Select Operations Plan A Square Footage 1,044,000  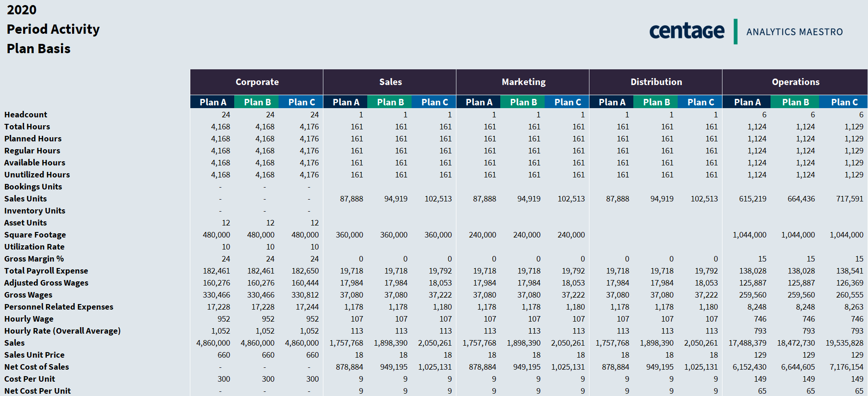tap(749, 235)
